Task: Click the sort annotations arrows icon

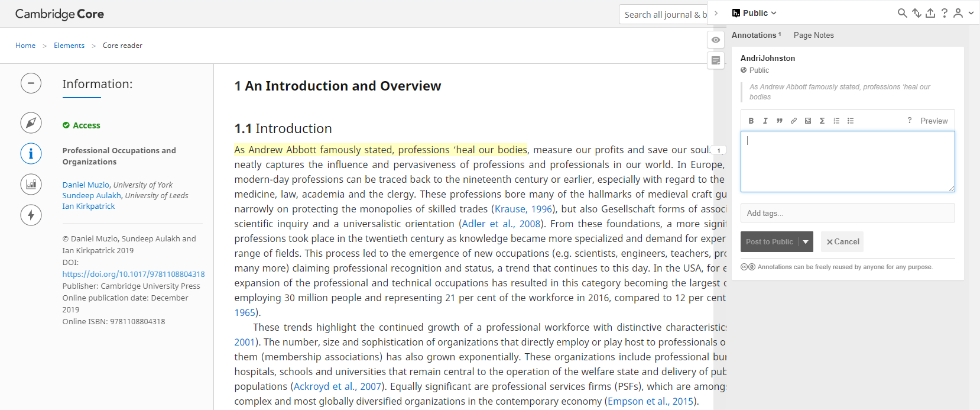Action: coord(916,13)
